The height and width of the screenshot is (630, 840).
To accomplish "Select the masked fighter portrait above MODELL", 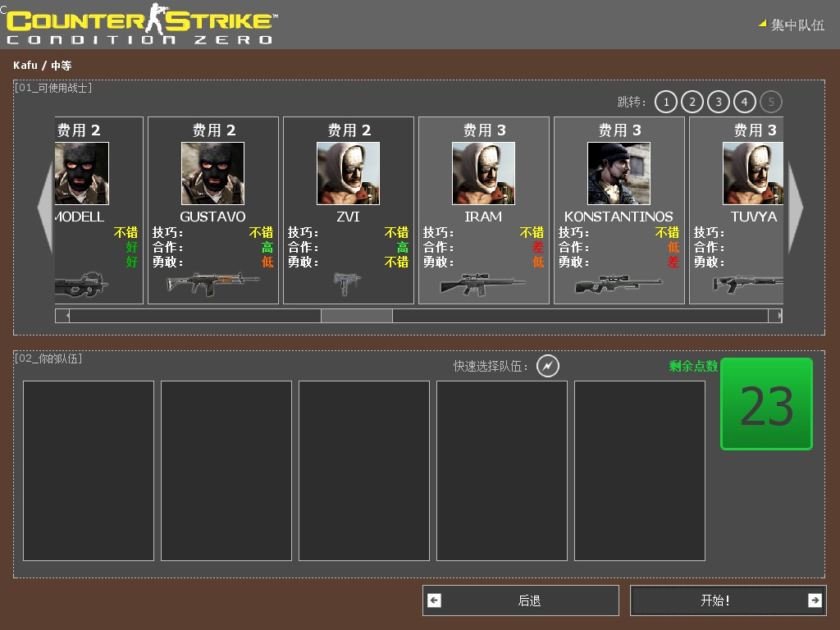I will [x=82, y=174].
